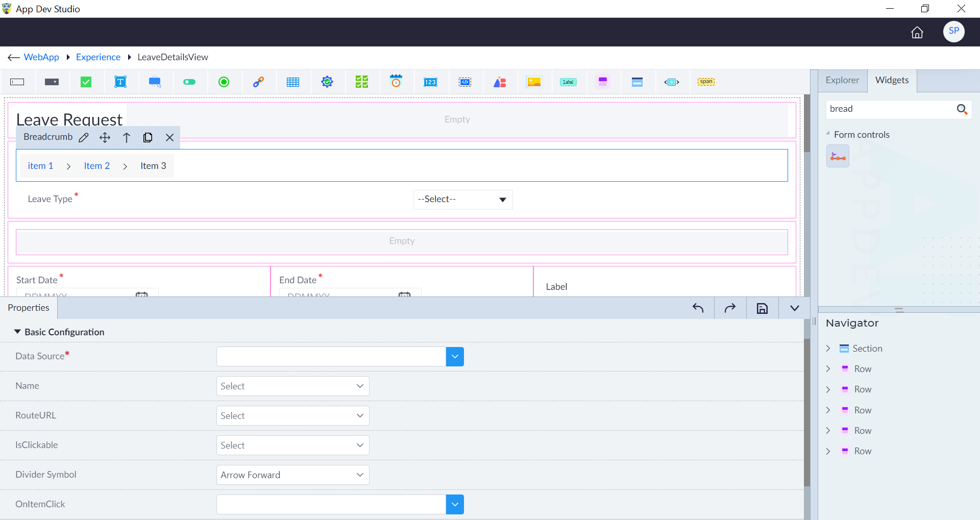Click the WebApp breadcrumb link

41,57
